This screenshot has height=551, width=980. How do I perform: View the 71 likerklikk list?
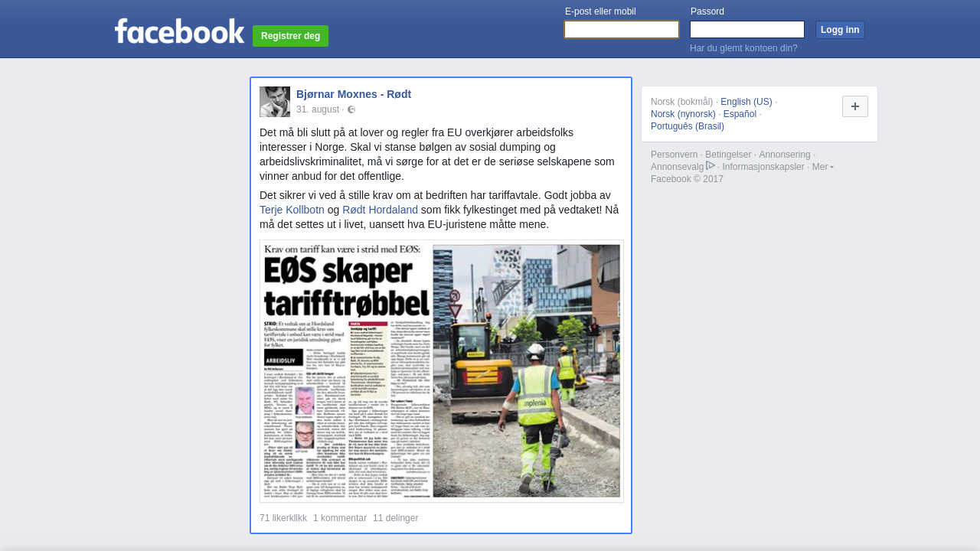(x=283, y=518)
